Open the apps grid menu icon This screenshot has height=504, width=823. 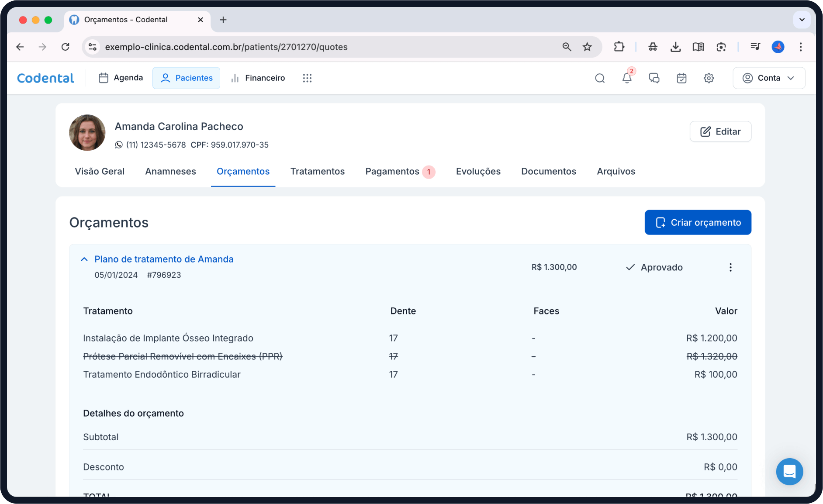pos(307,78)
